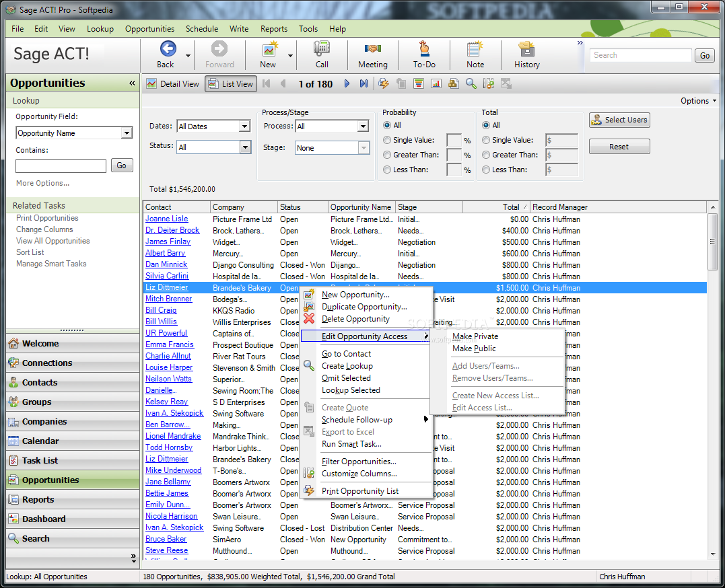725x588 pixels.
Task: Open the Process dropdown
Action: (x=363, y=126)
